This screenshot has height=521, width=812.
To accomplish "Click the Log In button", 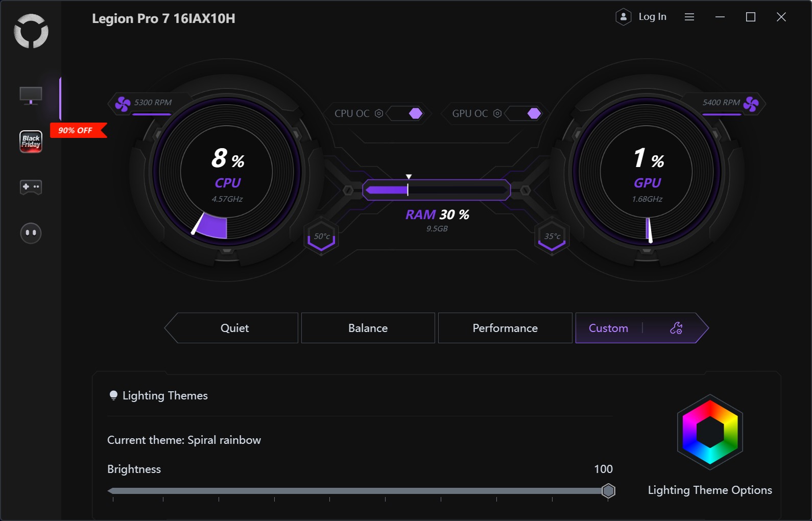I will point(642,17).
